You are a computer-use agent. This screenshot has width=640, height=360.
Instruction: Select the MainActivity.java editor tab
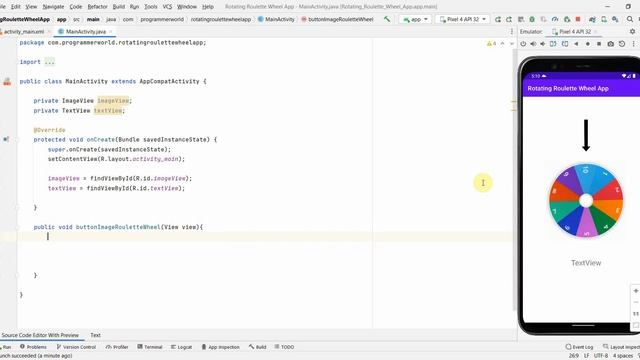tap(86, 31)
